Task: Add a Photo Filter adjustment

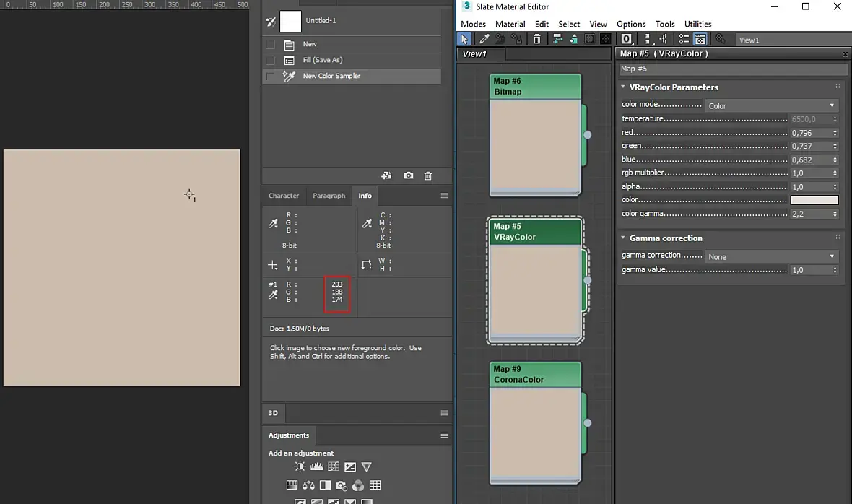Action: tap(342, 485)
